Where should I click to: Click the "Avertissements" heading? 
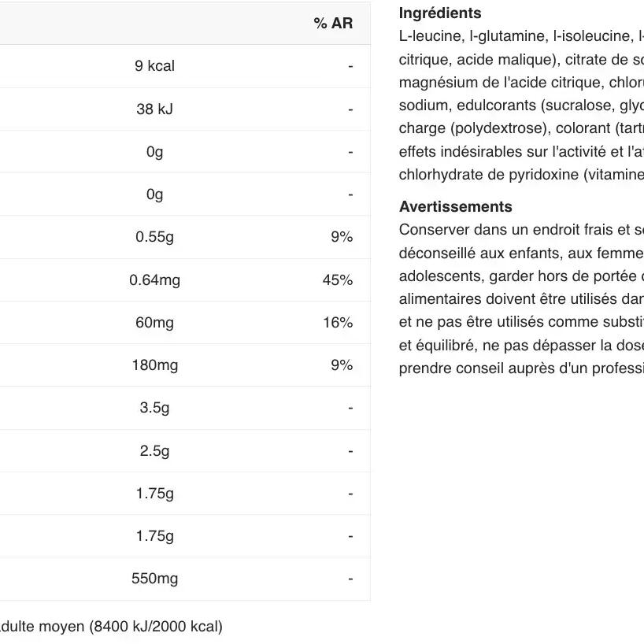pyautogui.click(x=456, y=207)
